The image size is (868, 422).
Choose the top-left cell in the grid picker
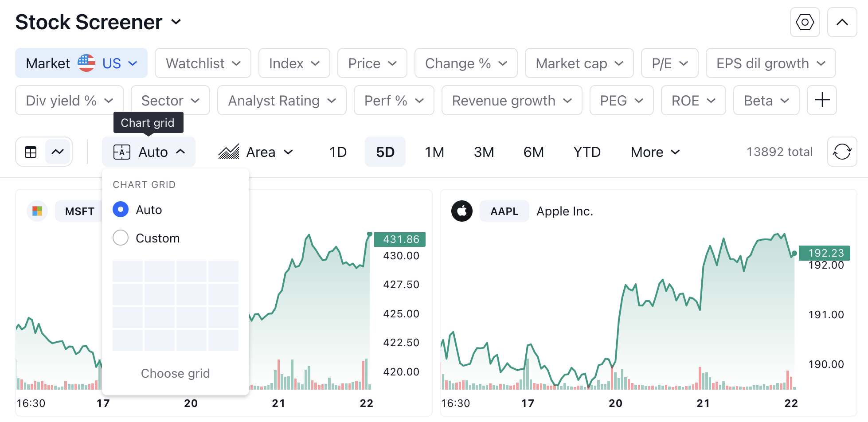128,271
